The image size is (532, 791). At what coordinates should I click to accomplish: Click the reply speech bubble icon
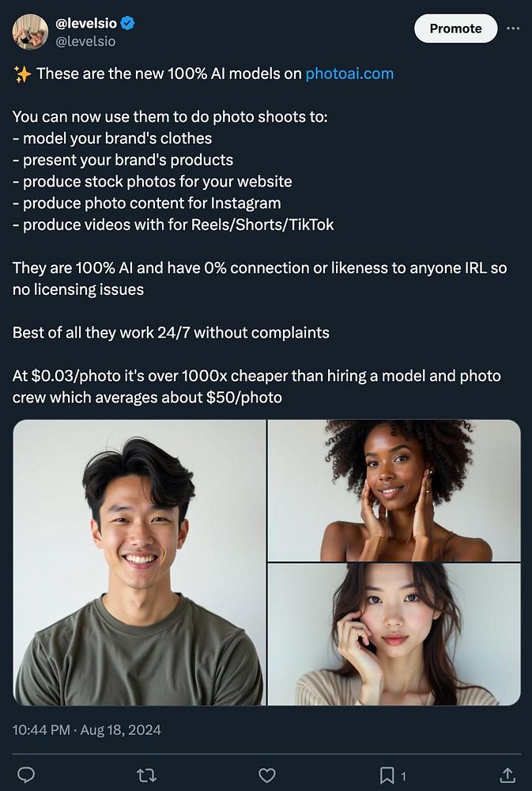tap(26, 774)
